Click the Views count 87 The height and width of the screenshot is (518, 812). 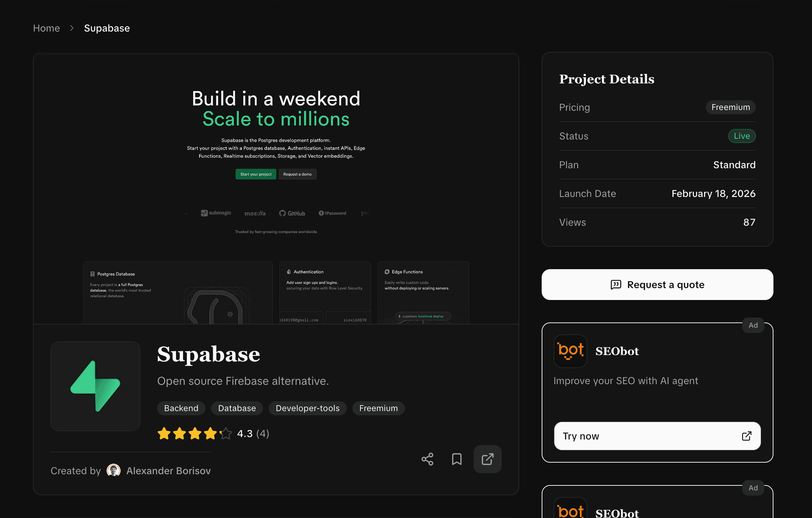pyautogui.click(x=749, y=222)
